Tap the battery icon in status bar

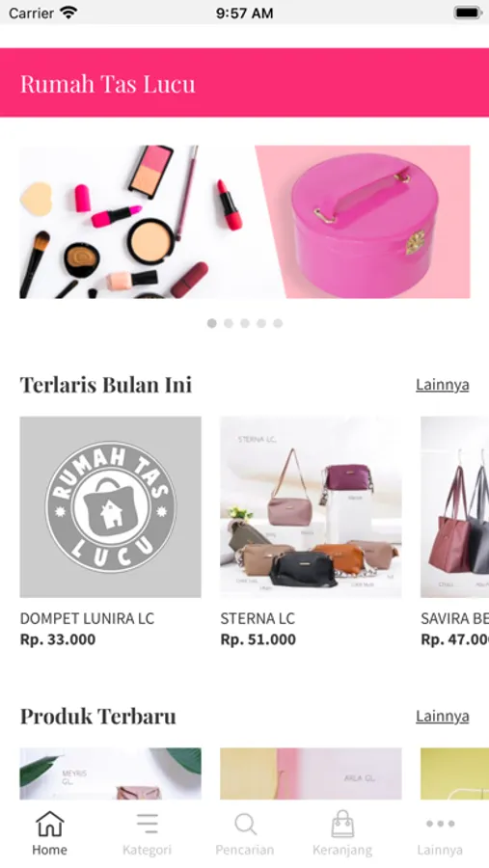coord(468,13)
